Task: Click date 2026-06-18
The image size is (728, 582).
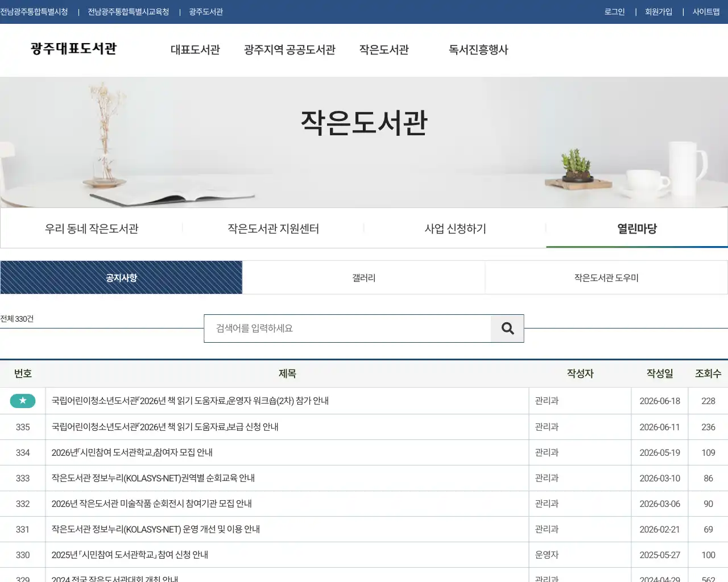Action: point(660,401)
